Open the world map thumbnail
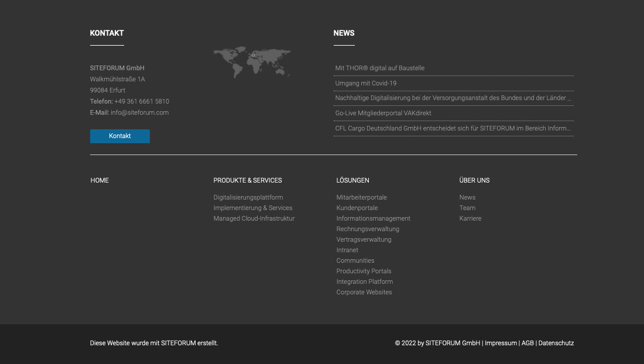 pyautogui.click(x=252, y=62)
